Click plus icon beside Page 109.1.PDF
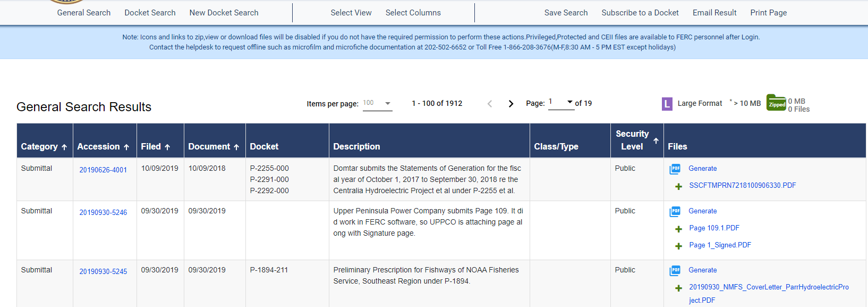 click(x=678, y=229)
